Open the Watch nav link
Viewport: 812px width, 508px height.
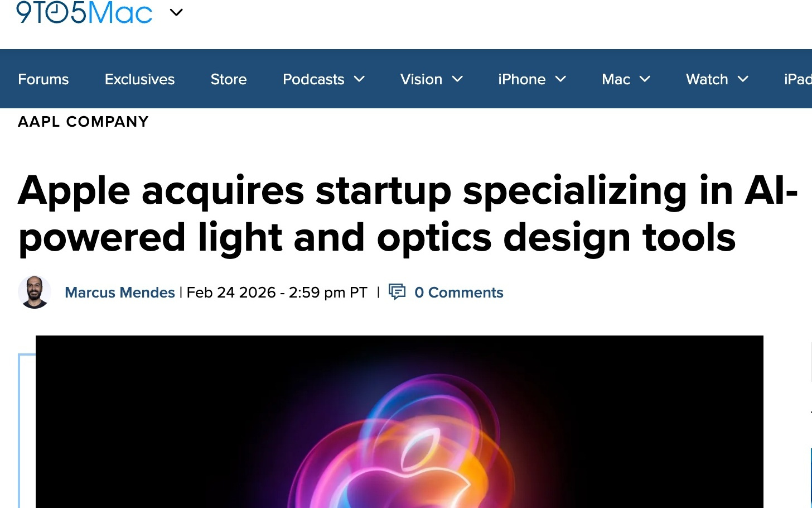tap(707, 79)
